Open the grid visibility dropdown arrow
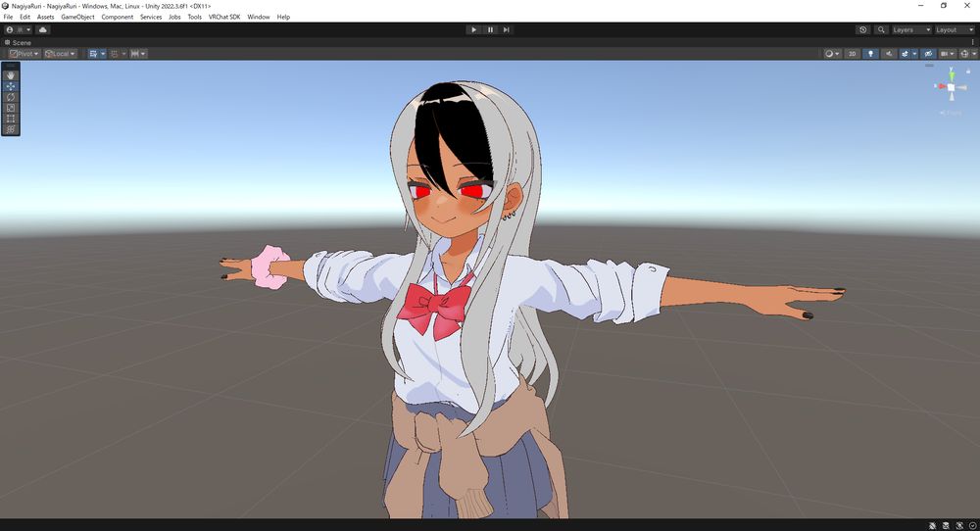980x531 pixels. pyautogui.click(x=103, y=54)
